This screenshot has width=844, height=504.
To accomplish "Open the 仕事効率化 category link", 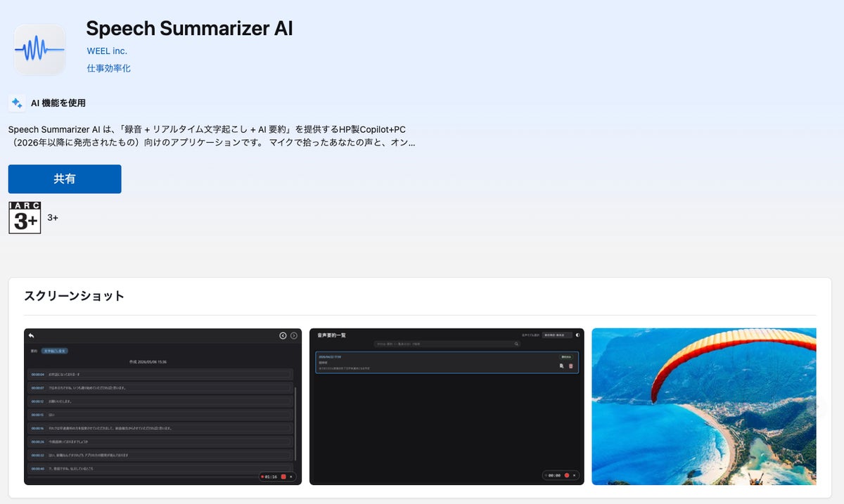I will (x=108, y=68).
